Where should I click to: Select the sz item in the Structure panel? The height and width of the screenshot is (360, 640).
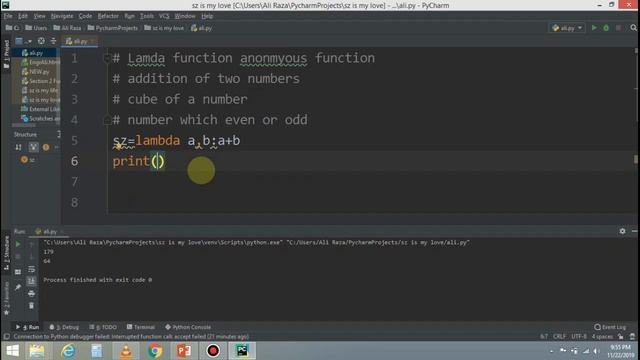coord(28,160)
